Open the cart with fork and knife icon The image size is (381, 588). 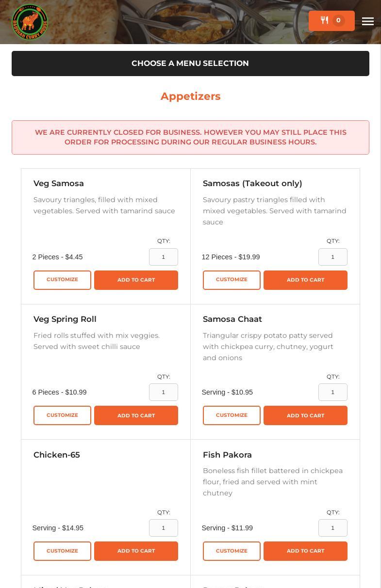tap(331, 21)
